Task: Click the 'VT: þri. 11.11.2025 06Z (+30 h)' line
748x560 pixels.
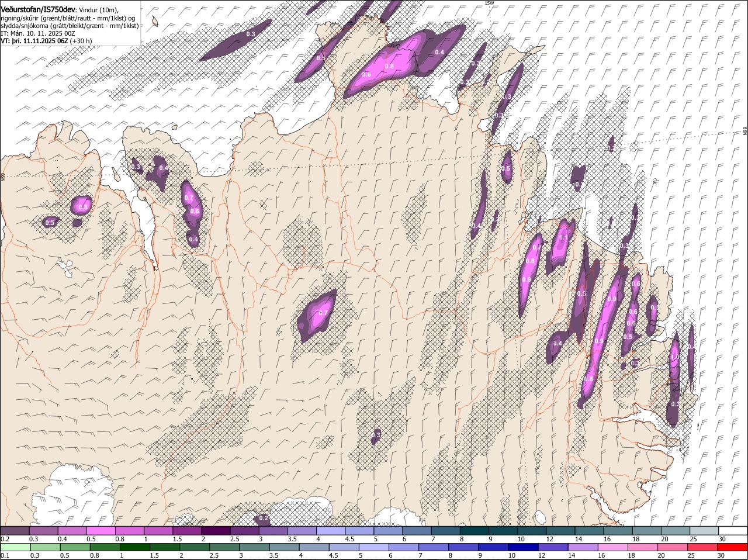Action: pyautogui.click(x=46, y=41)
